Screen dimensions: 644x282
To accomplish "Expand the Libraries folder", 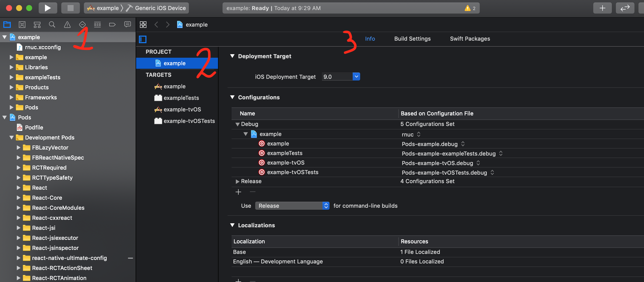I will [11, 67].
